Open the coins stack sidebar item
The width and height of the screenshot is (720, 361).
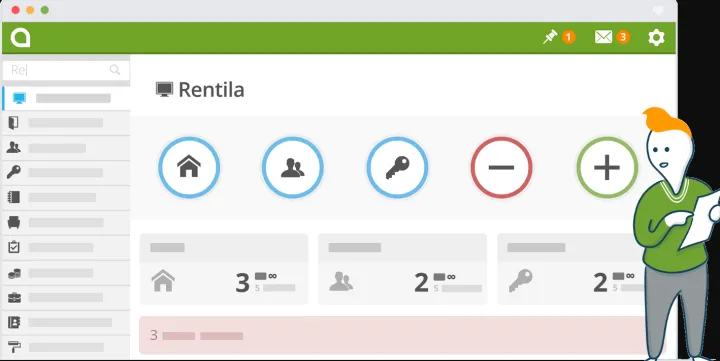click(x=66, y=273)
